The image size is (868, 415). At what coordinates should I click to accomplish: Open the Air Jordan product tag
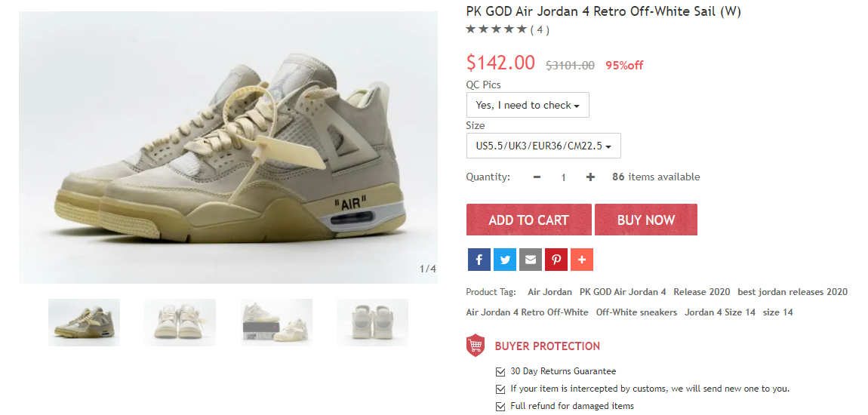click(549, 292)
